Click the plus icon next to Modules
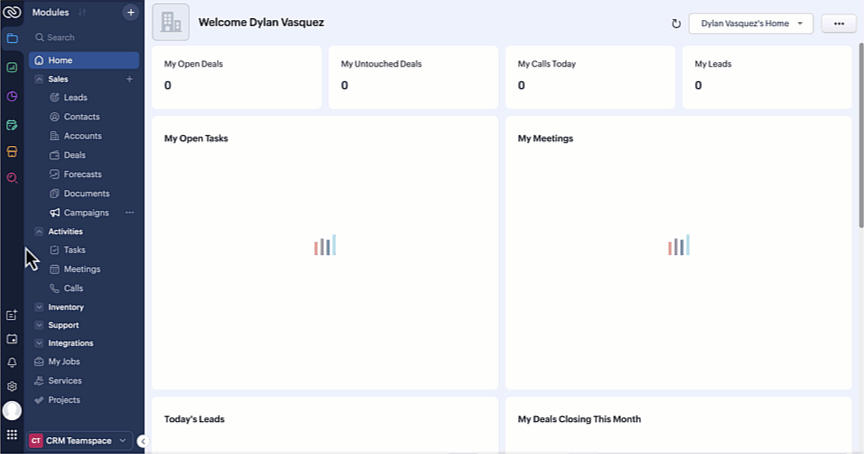This screenshot has height=454, width=864. coord(130,13)
